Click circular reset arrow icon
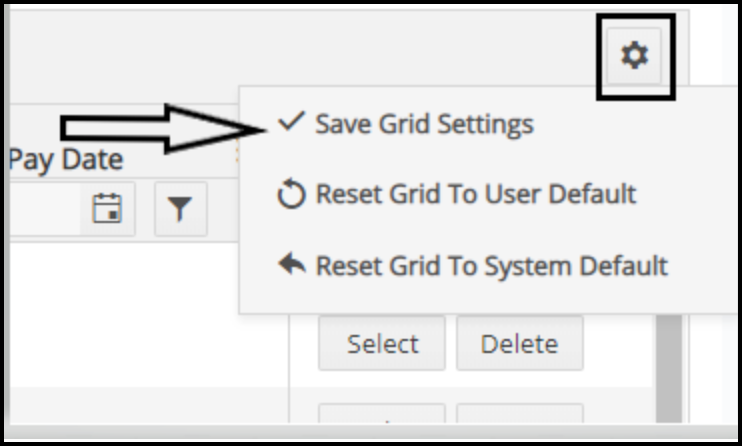This screenshot has height=446, width=742. click(291, 194)
